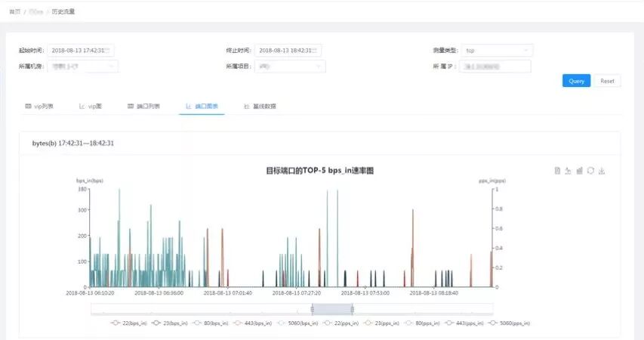The width and height of the screenshot is (644, 340).
Task: Toggle the 23(pps_in) legend series
Action: point(381,323)
